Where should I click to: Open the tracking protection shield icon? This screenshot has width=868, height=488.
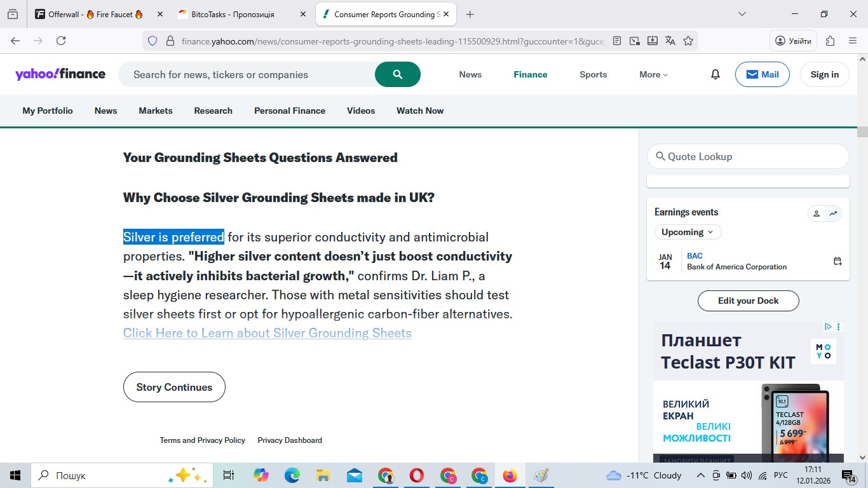pyautogui.click(x=152, y=41)
